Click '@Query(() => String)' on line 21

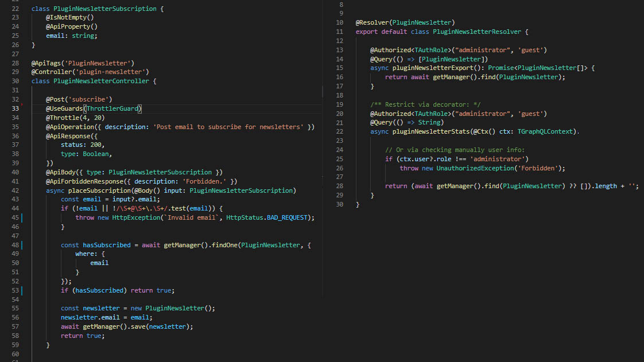point(407,123)
